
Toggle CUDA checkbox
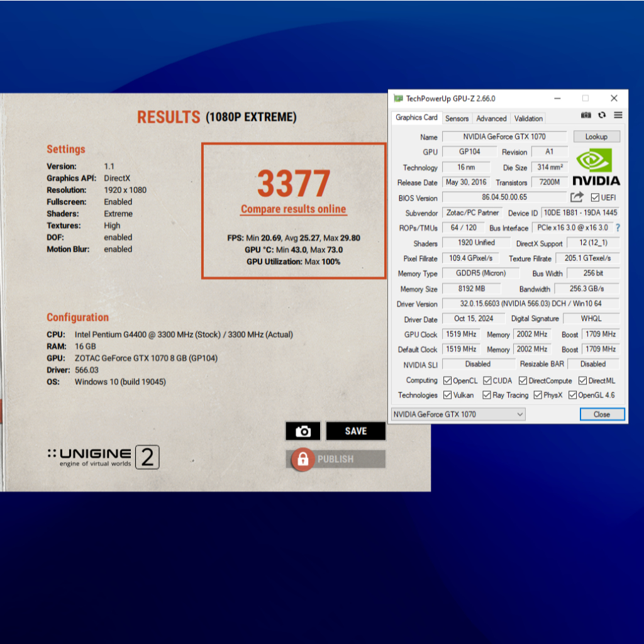coord(487,380)
